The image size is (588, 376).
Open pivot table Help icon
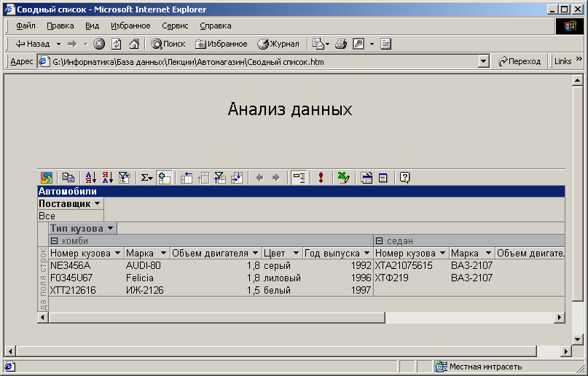tap(404, 177)
